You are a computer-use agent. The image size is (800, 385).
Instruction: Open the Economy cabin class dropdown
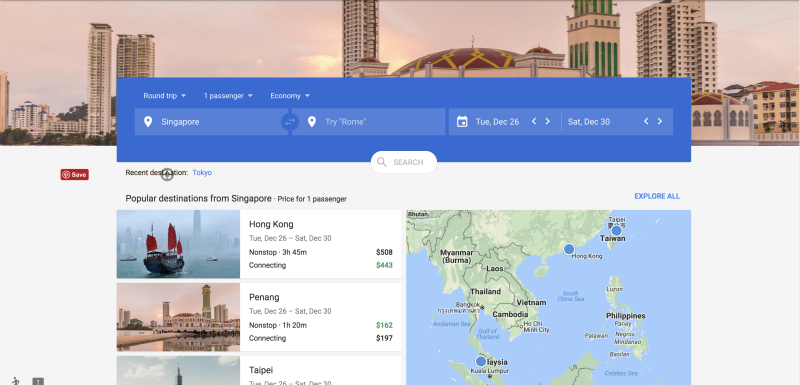[x=290, y=95]
